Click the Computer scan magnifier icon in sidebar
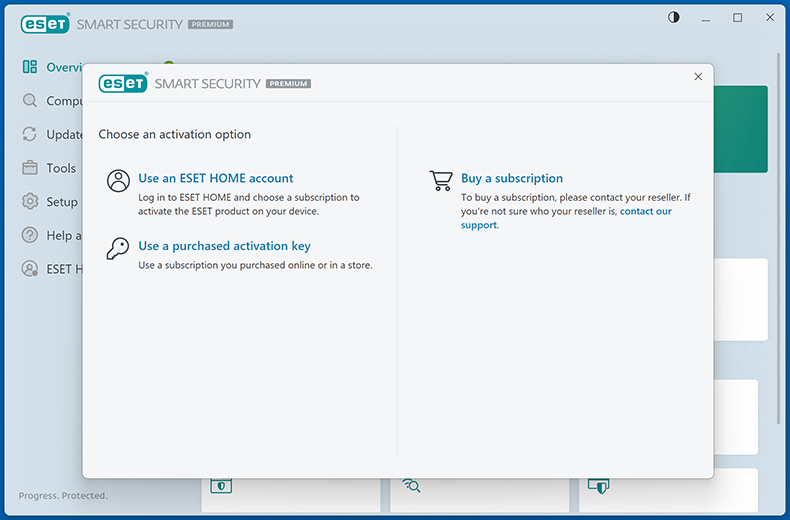Screen dimensions: 790x520 click(30, 100)
